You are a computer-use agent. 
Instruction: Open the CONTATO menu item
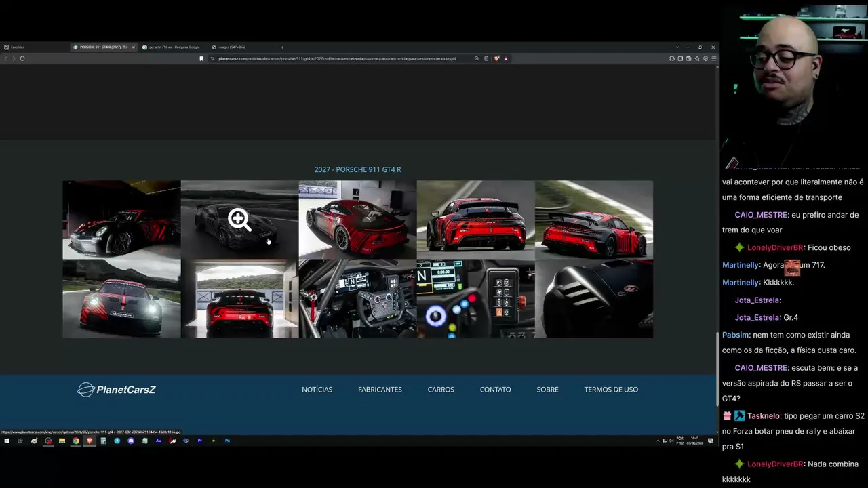pos(495,390)
